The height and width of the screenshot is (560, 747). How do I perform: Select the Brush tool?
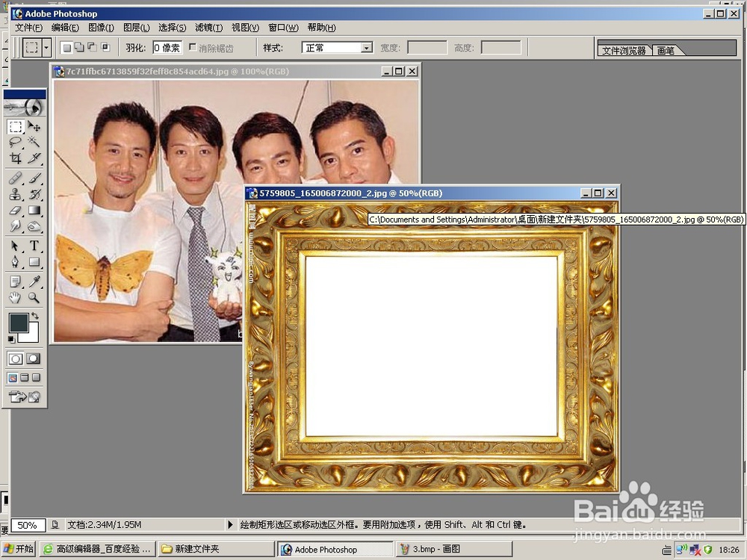point(34,178)
